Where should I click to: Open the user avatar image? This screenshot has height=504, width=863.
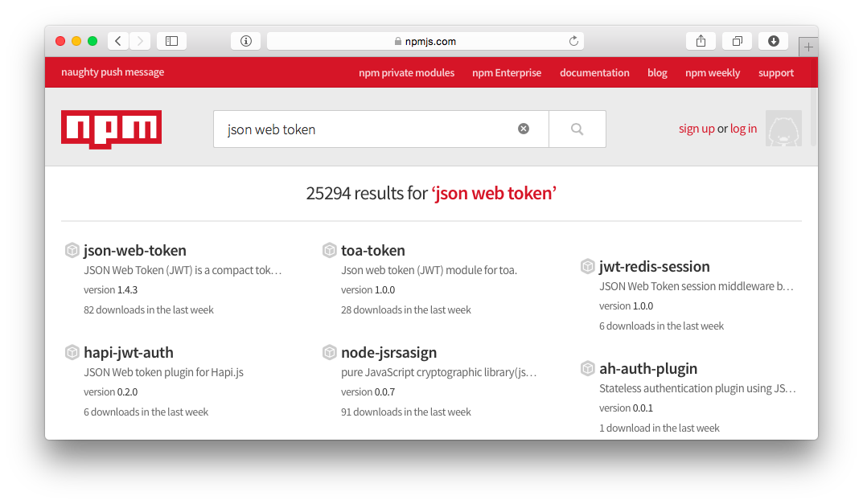pos(783,128)
